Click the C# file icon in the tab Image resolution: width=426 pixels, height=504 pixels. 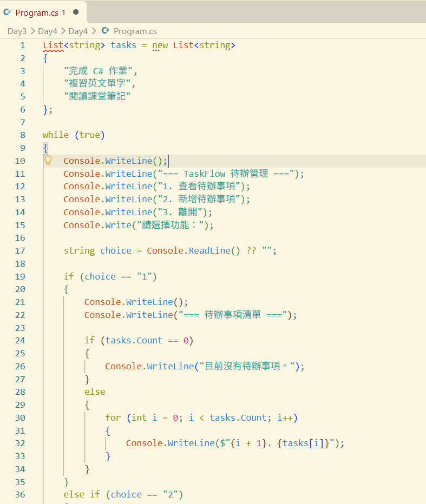click(7, 12)
